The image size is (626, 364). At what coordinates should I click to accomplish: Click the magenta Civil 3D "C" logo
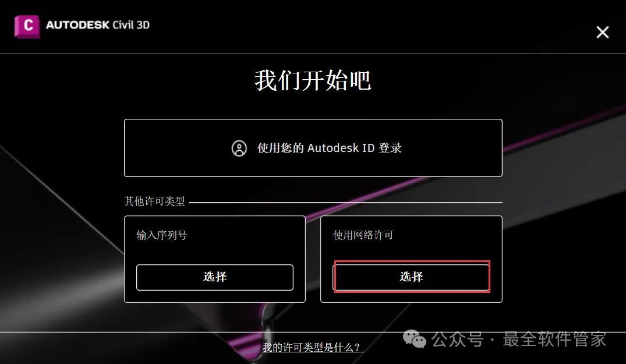coord(27,26)
